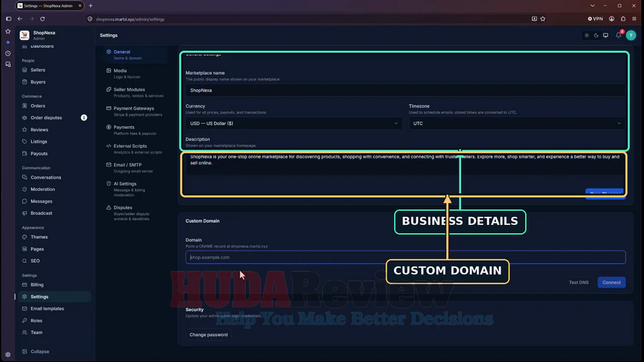Click the Description text area

click(406, 163)
